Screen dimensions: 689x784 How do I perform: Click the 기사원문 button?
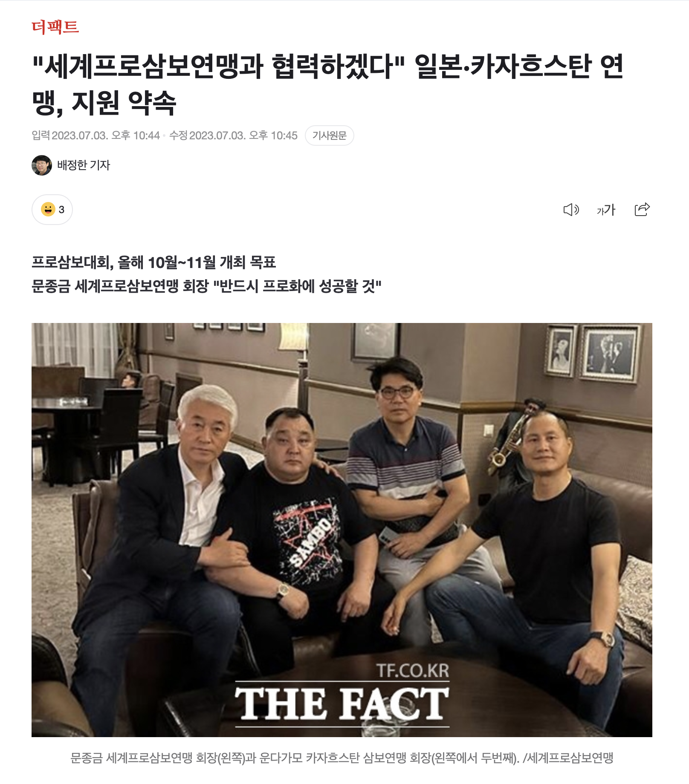329,135
